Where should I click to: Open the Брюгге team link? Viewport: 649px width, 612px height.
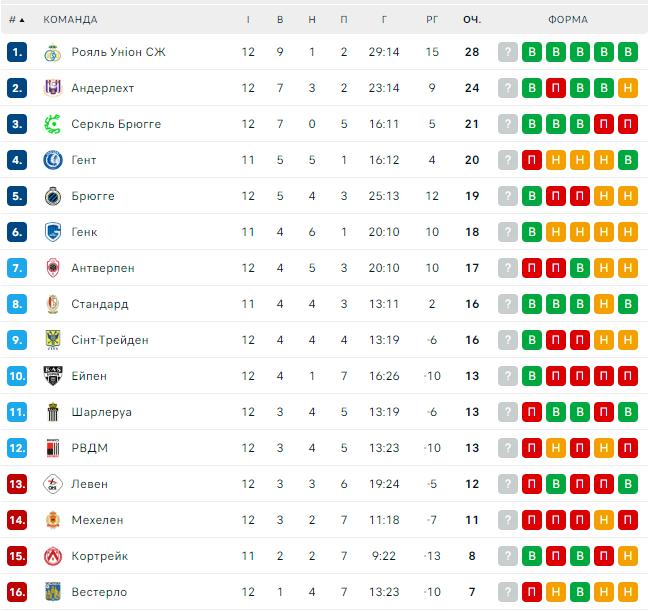click(x=93, y=196)
